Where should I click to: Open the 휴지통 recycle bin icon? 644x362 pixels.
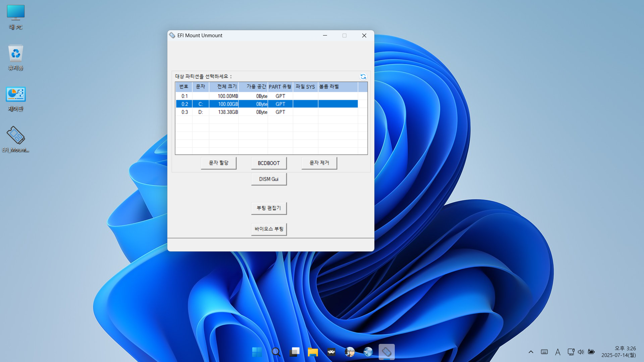pos(15,57)
